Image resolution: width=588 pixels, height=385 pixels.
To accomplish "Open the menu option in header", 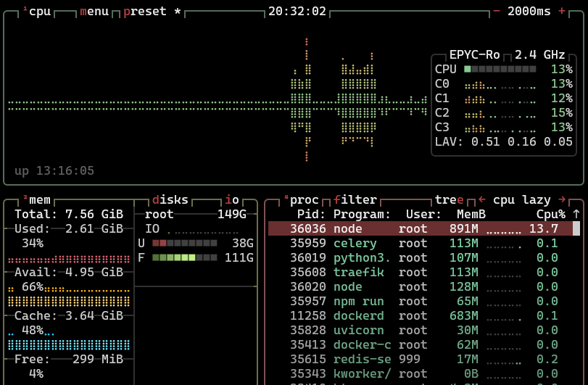I will tap(94, 12).
